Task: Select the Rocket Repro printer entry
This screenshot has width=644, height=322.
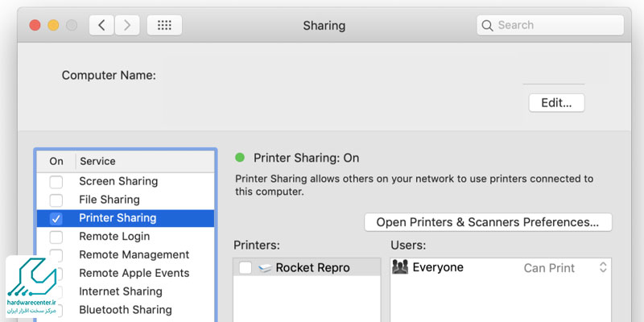Action: (x=307, y=268)
